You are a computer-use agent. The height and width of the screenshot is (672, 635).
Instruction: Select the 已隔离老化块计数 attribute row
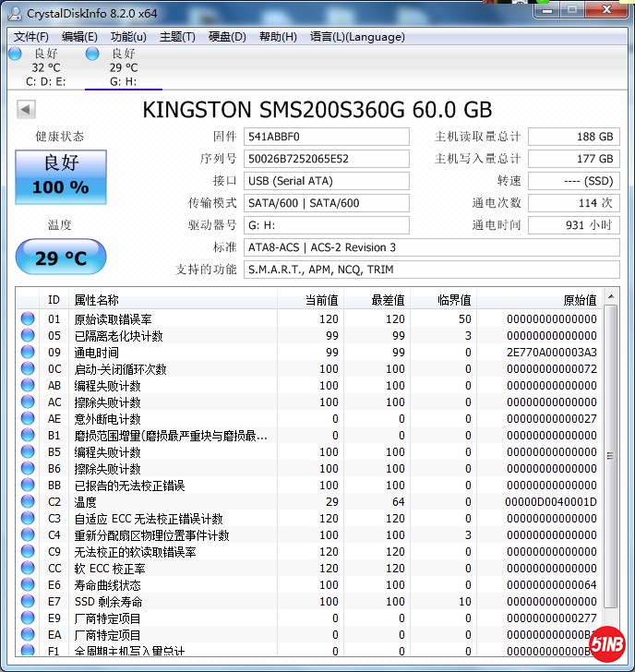(310, 336)
